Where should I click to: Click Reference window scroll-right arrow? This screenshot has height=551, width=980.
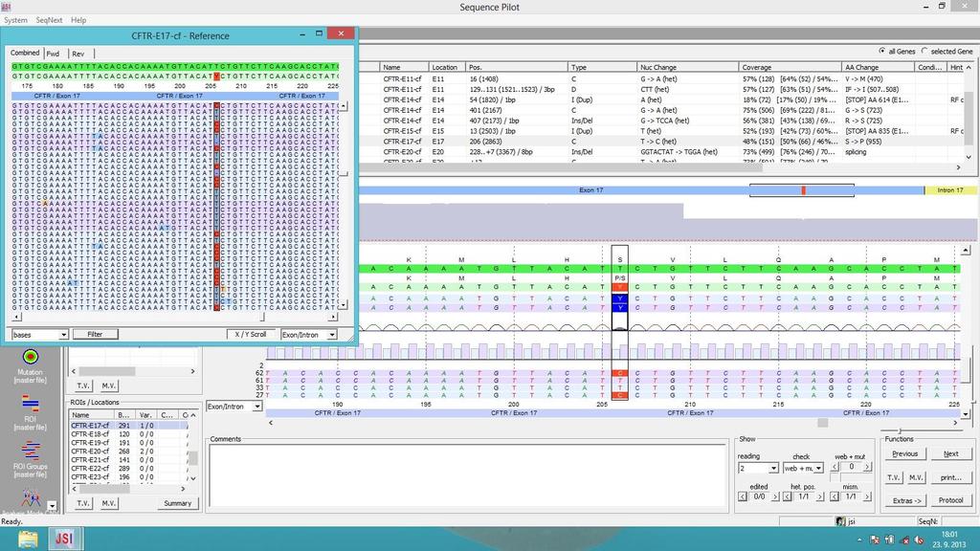[x=332, y=318]
